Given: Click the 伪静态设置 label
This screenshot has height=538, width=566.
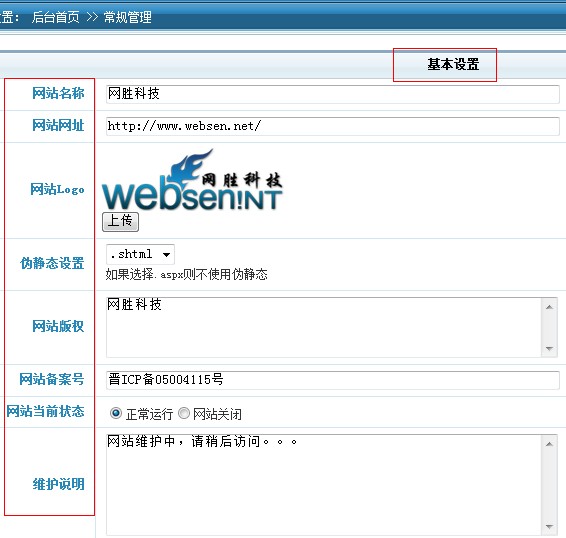Looking at the screenshot, I should (52, 263).
